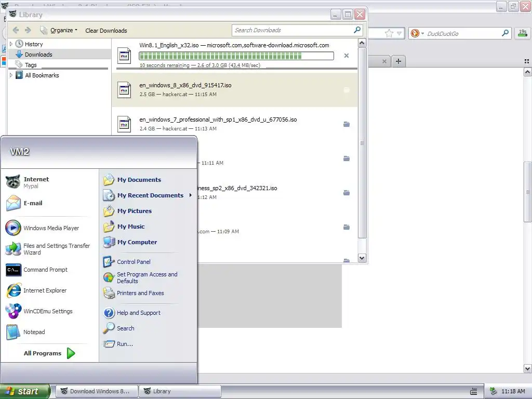Viewport: 532px width, 399px height.
Task: Select All Bookmarks in sidebar
Action: 42,75
